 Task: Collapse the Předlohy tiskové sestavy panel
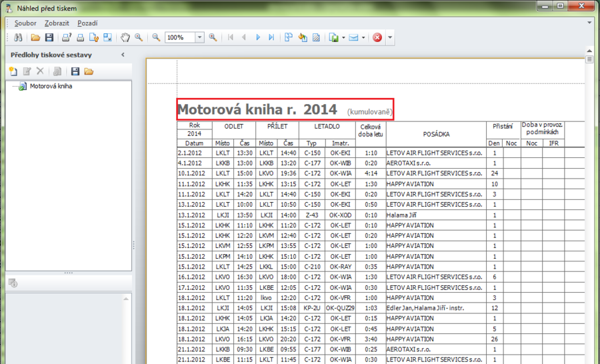[x=123, y=55]
